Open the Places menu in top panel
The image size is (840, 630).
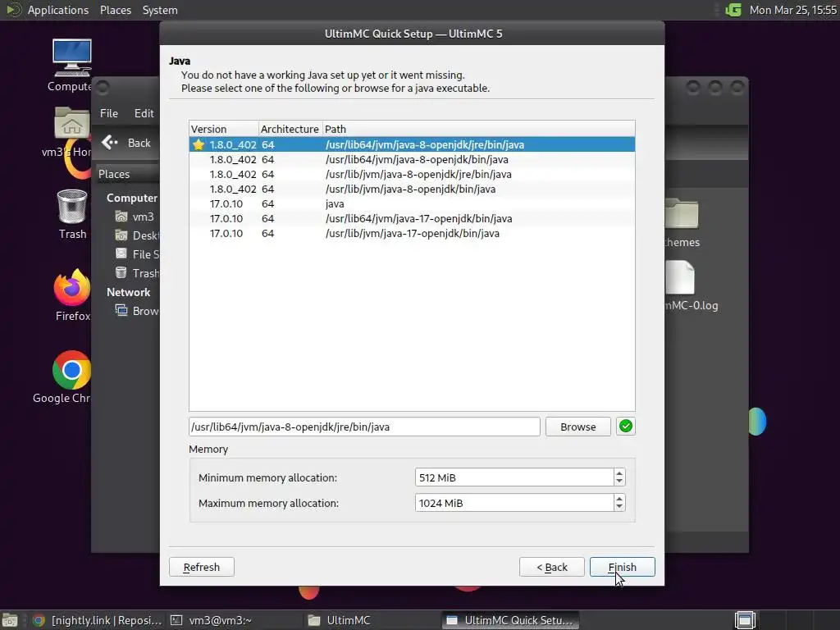[x=115, y=10]
